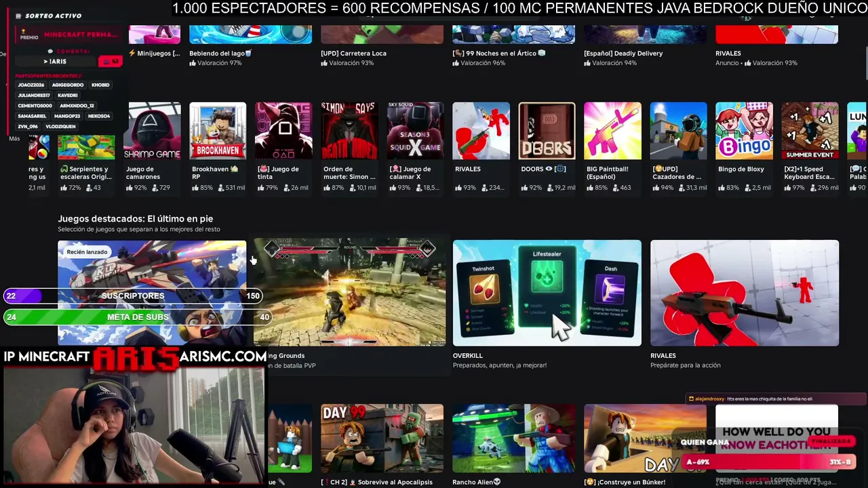Click the 'Recién lanzado' badge

pos(87,252)
